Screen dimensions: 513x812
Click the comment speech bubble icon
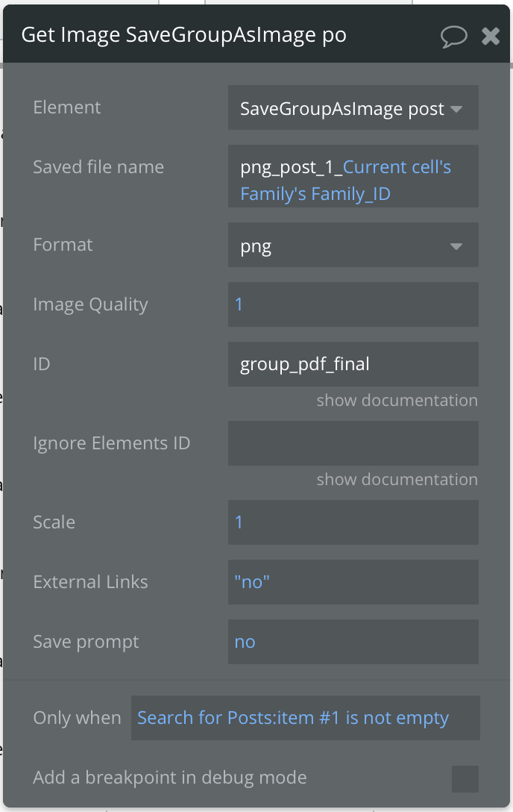(453, 36)
